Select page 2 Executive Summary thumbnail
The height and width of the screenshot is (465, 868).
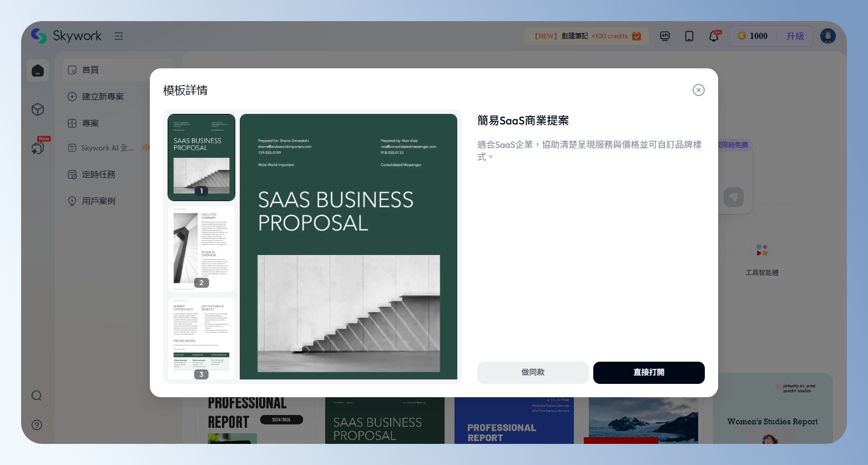[x=201, y=249]
